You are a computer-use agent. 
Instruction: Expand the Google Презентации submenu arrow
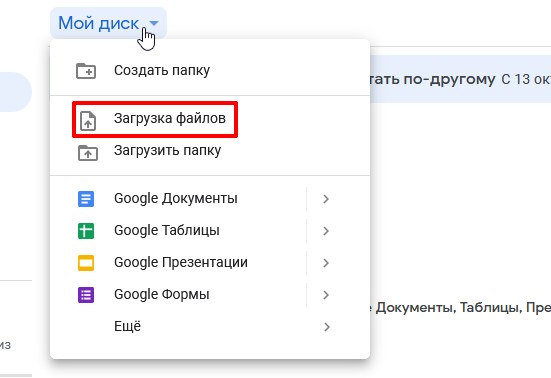326,263
